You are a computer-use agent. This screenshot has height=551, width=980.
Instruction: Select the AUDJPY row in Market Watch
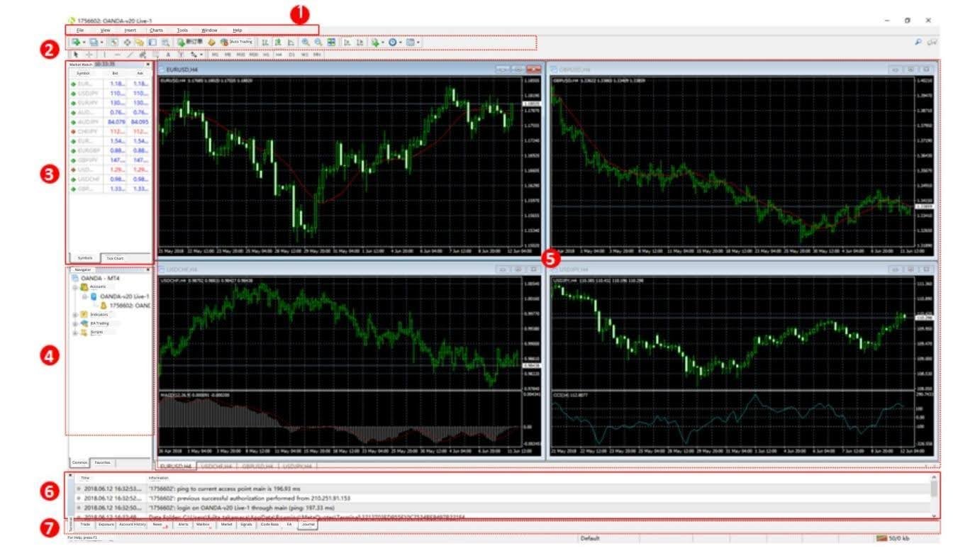coord(106,122)
